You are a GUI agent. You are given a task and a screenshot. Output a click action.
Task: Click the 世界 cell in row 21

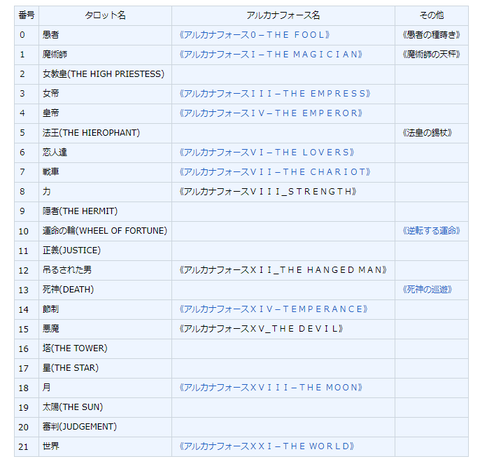[105, 447]
